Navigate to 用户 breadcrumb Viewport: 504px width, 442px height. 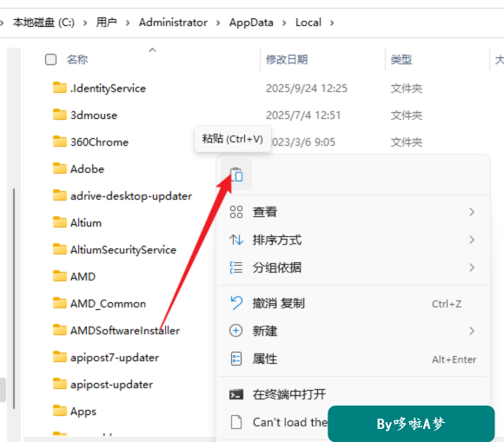point(106,23)
